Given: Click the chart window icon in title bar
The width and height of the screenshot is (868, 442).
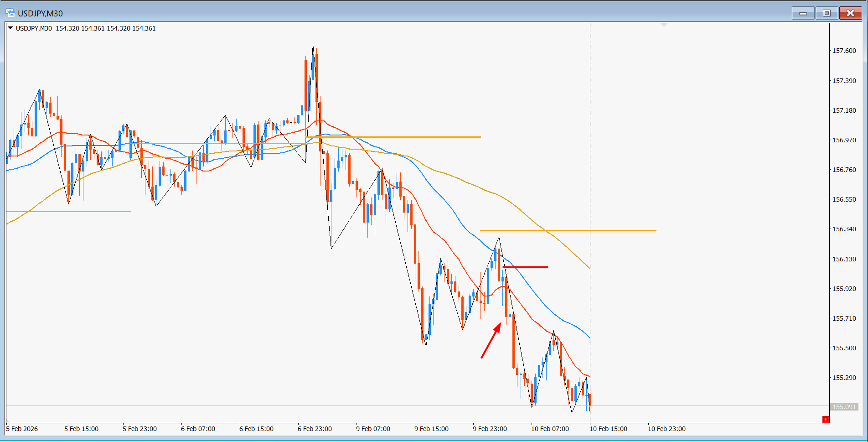Looking at the screenshot, I should [x=10, y=13].
